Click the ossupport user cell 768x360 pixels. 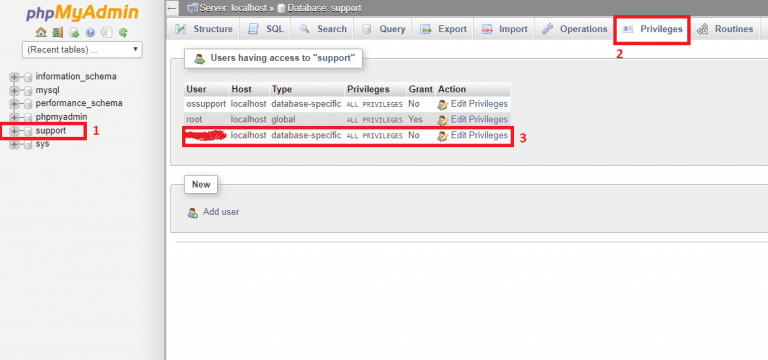(206, 104)
